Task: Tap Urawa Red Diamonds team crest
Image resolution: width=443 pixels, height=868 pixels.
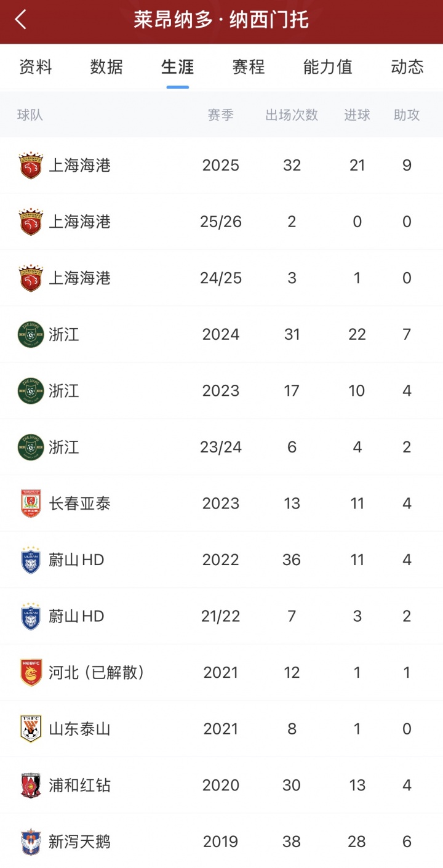Action: click(x=31, y=786)
